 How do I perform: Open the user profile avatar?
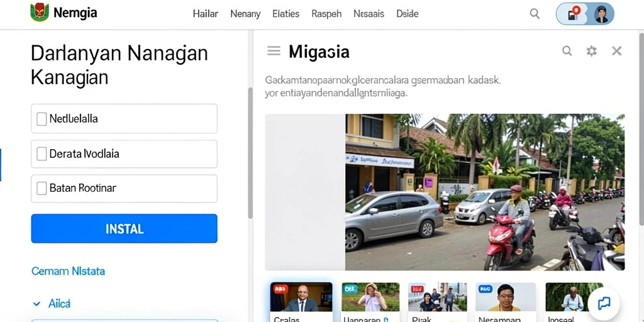pos(601,14)
